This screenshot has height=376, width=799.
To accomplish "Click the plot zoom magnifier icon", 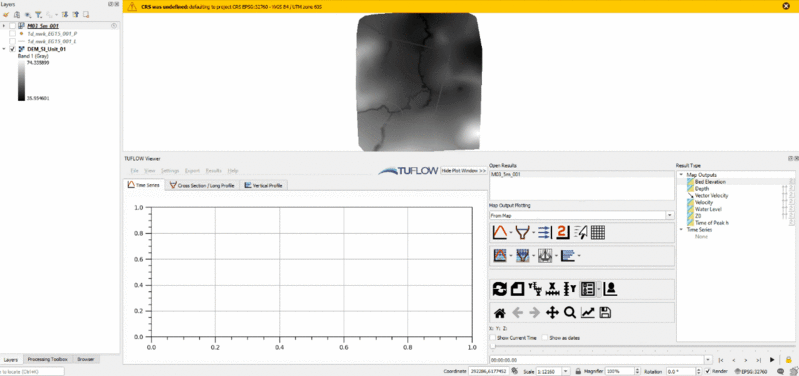I will (x=570, y=312).
